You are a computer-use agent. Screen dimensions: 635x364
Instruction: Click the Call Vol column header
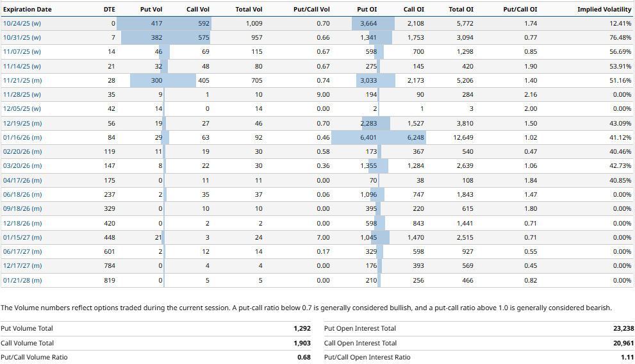197,10
